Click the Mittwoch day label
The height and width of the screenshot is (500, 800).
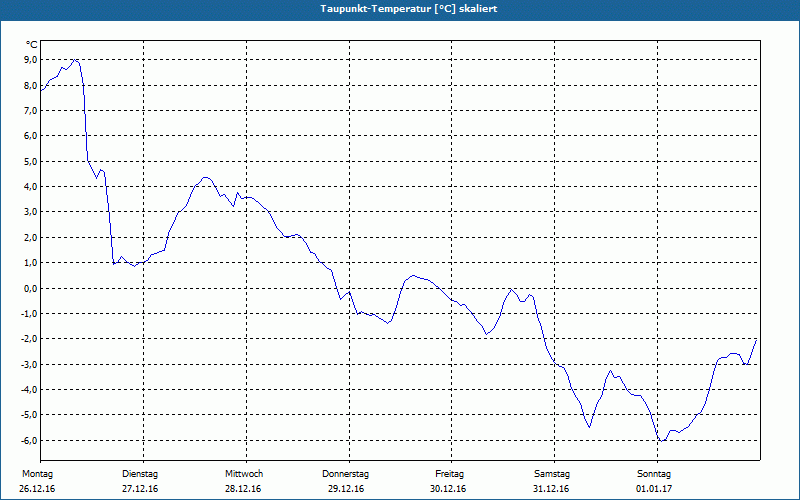tap(244, 474)
